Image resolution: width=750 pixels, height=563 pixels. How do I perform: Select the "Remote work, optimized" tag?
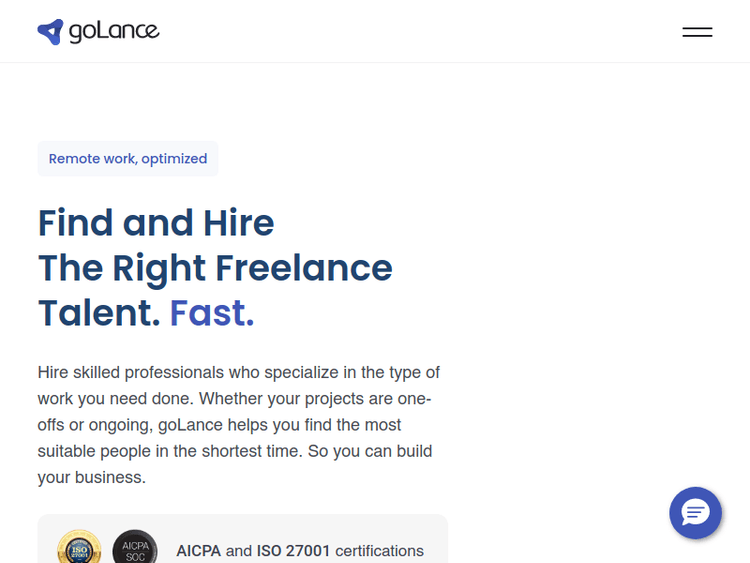click(x=128, y=159)
